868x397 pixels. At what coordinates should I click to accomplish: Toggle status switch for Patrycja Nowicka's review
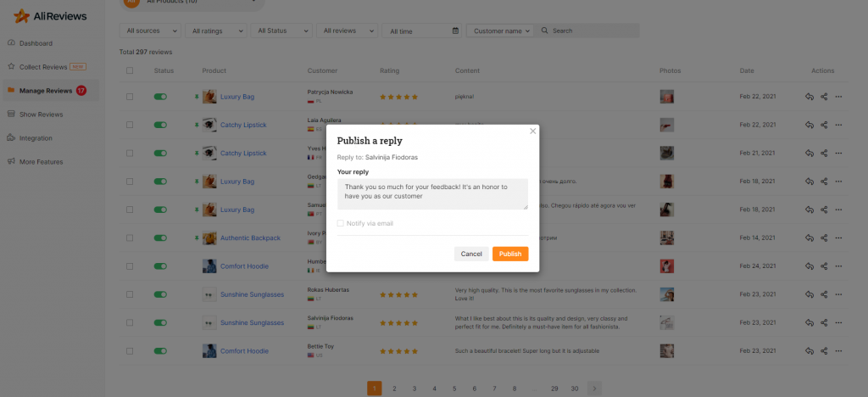point(160,97)
